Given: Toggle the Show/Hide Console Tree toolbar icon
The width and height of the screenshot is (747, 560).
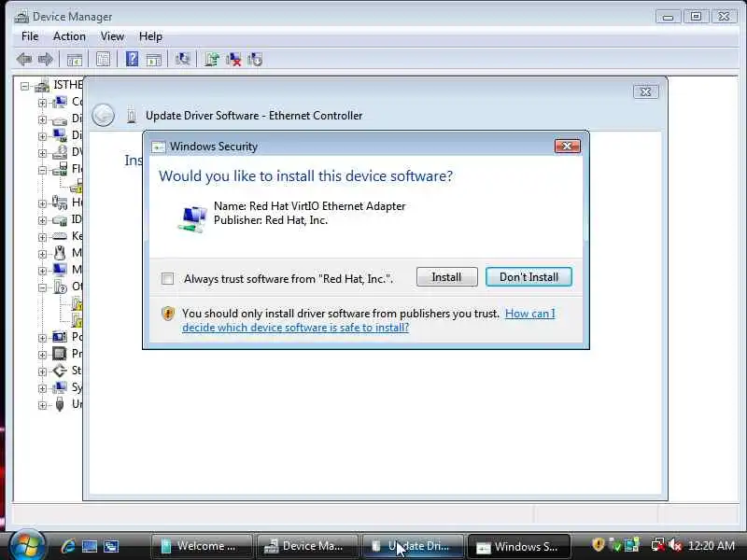Looking at the screenshot, I should click(75, 60).
